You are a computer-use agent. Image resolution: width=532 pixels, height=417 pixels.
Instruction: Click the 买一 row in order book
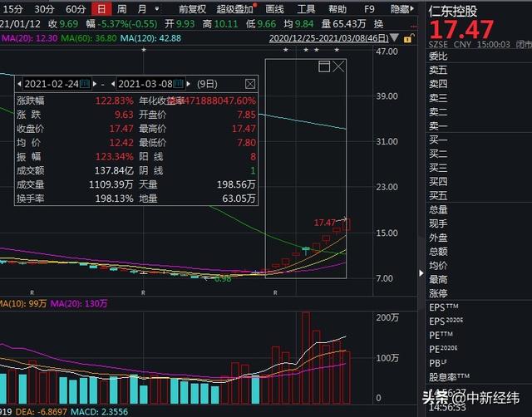479,140
